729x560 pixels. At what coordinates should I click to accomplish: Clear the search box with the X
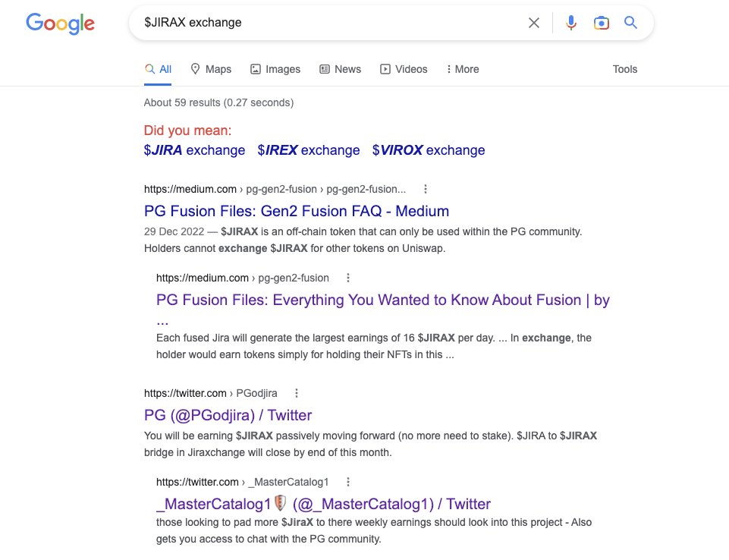tap(534, 23)
